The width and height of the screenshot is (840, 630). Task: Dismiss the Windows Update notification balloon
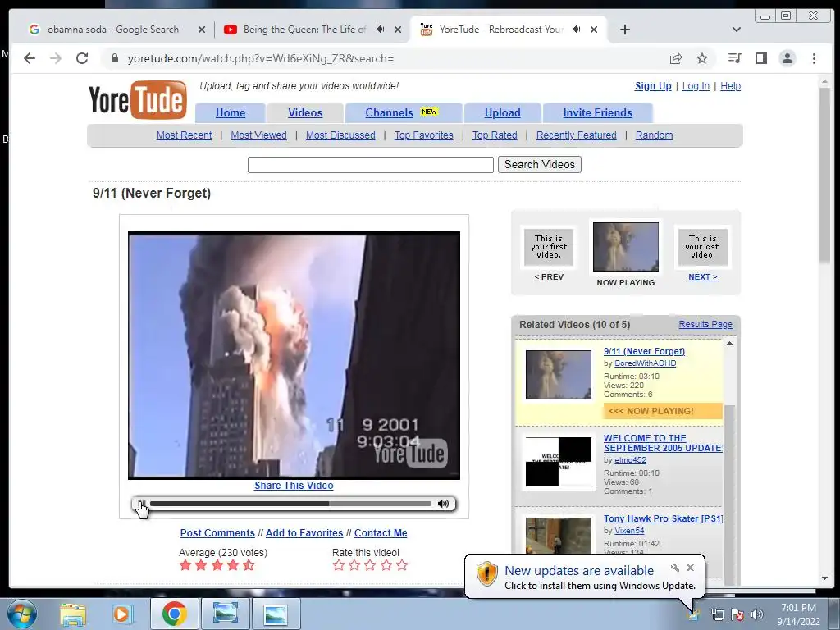[x=690, y=568]
